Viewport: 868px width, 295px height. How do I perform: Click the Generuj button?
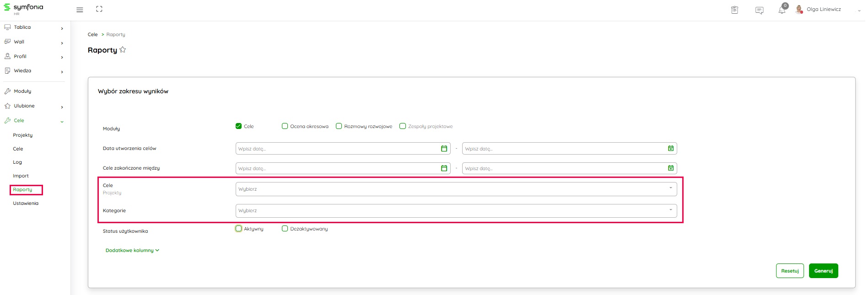pos(823,271)
